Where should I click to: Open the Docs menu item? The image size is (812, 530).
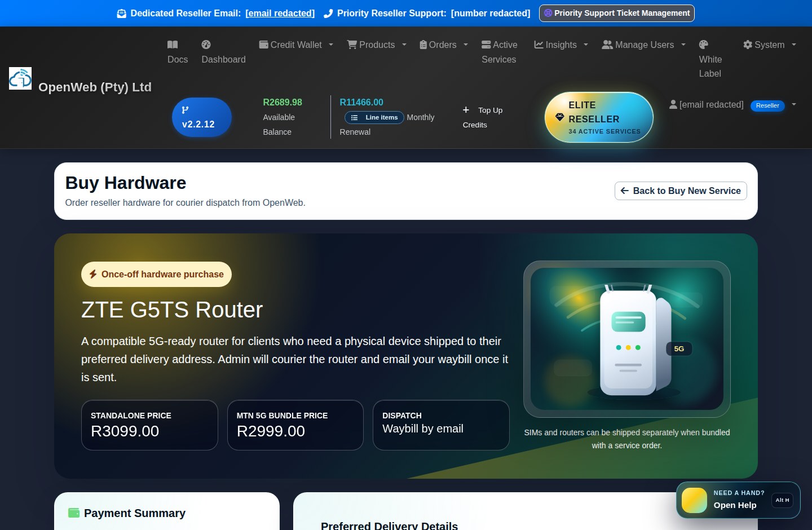178,52
